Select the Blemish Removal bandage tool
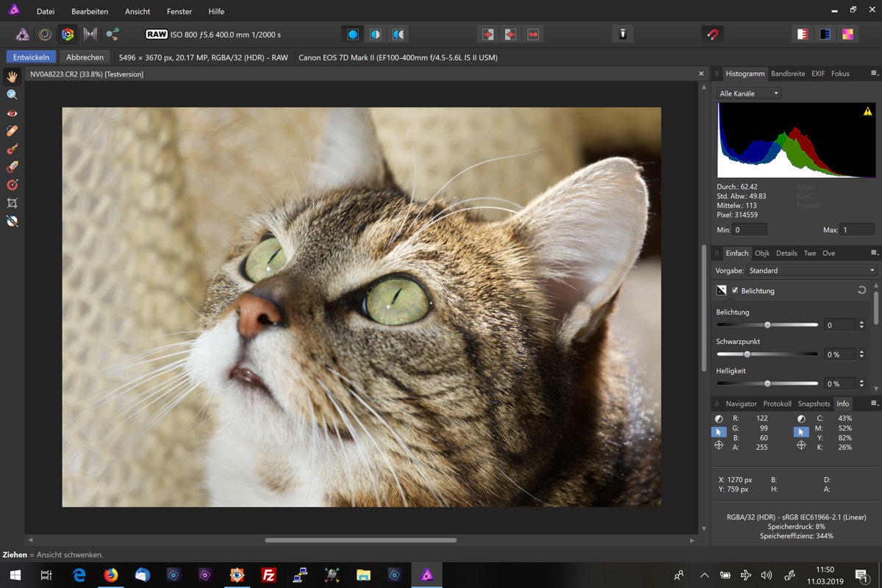This screenshot has height=588, width=882. [12, 131]
